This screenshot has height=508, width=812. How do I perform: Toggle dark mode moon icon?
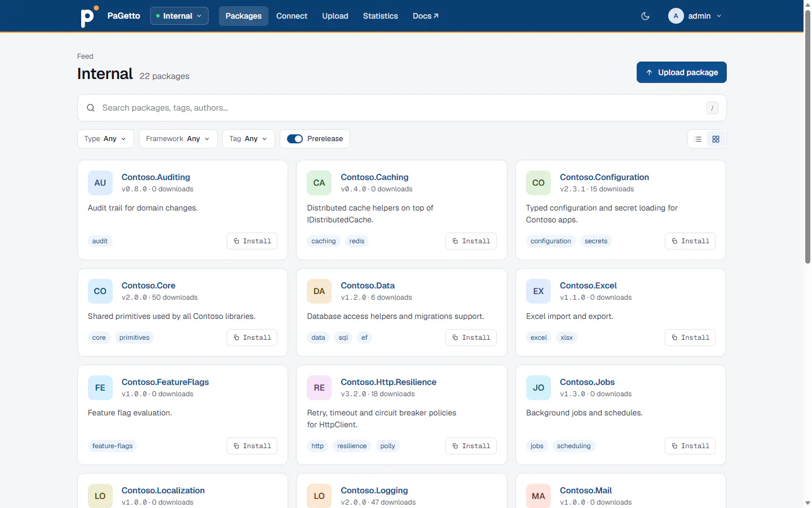tap(646, 16)
